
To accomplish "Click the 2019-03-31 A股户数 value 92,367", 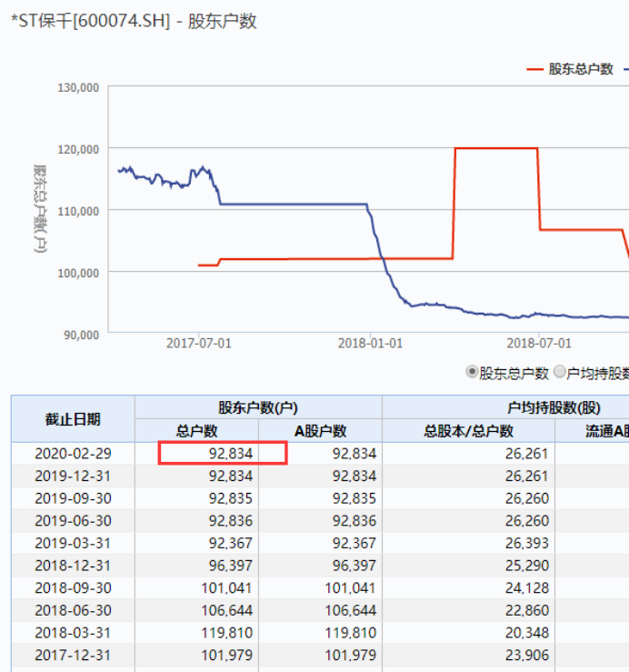I will click(354, 543).
